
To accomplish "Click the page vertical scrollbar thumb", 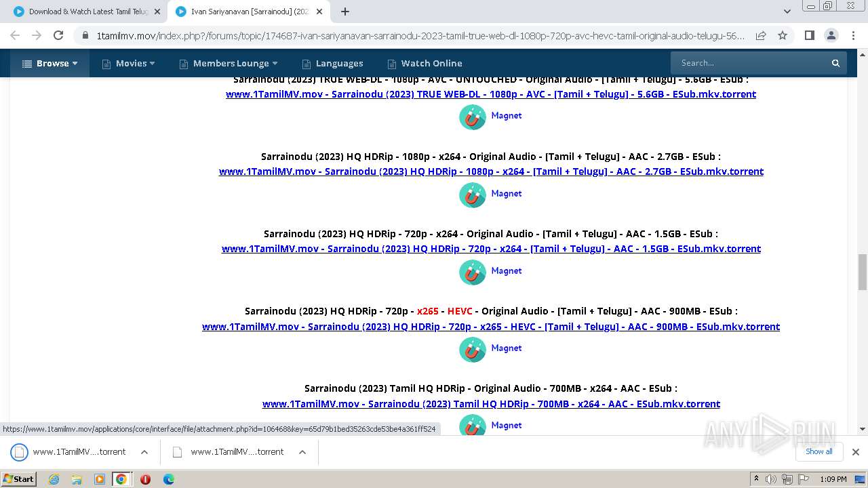I will [863, 272].
